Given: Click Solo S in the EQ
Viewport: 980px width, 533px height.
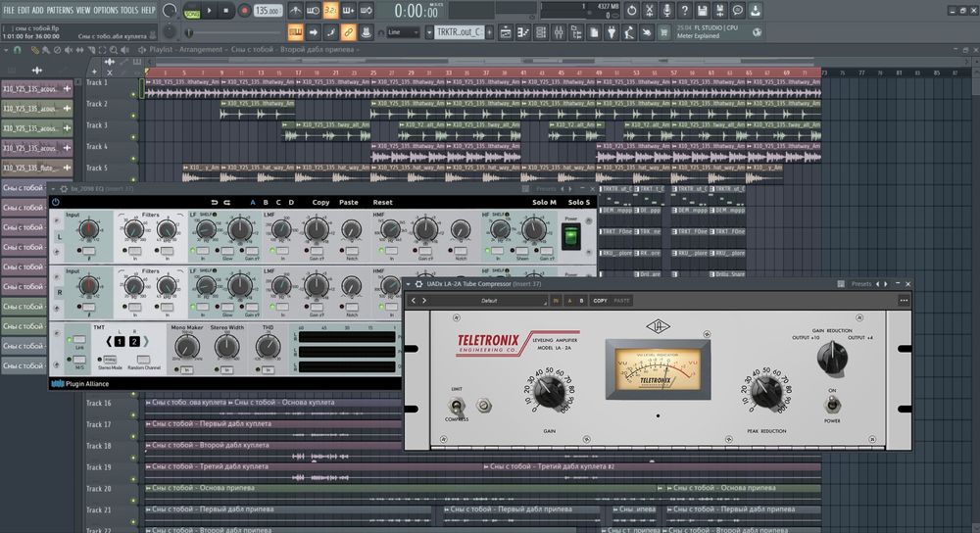Looking at the screenshot, I should [579, 203].
